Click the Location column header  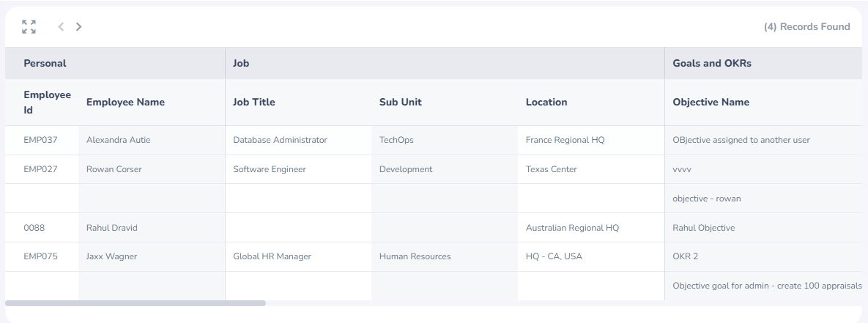click(546, 103)
